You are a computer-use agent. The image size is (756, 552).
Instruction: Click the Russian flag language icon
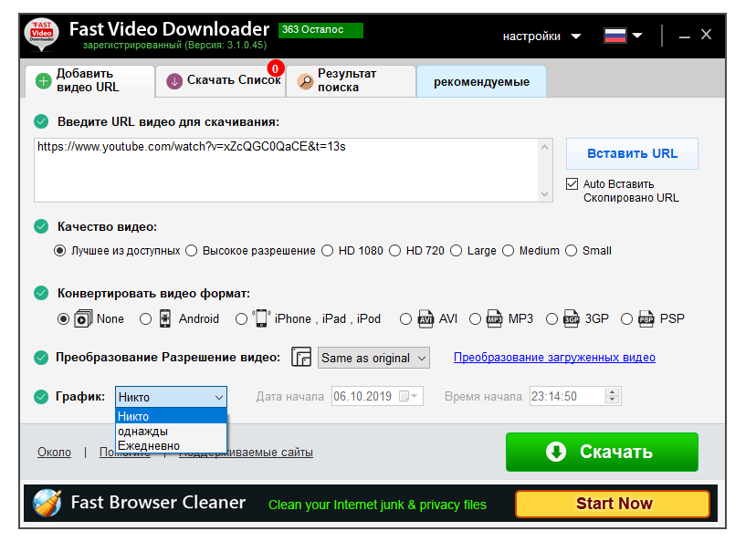pos(615,36)
